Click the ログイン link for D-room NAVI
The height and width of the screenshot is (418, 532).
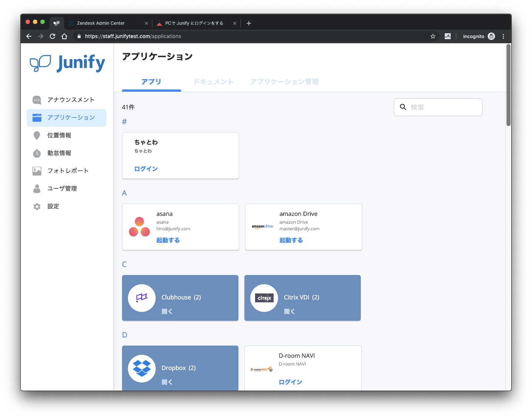coord(291,382)
